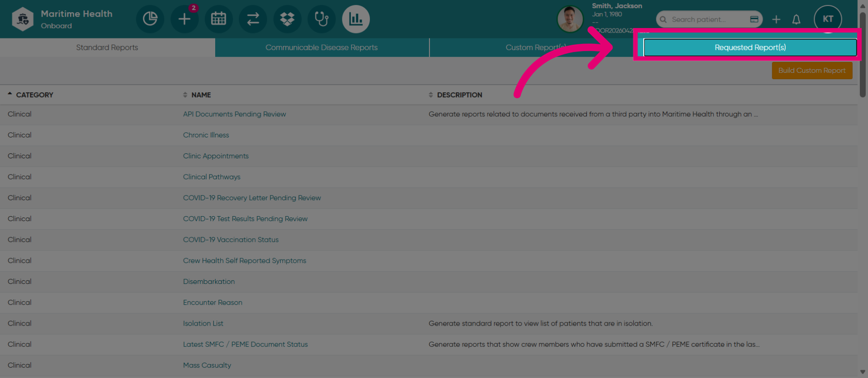Open the stethoscope clinical icon
The image size is (868, 378).
[322, 19]
